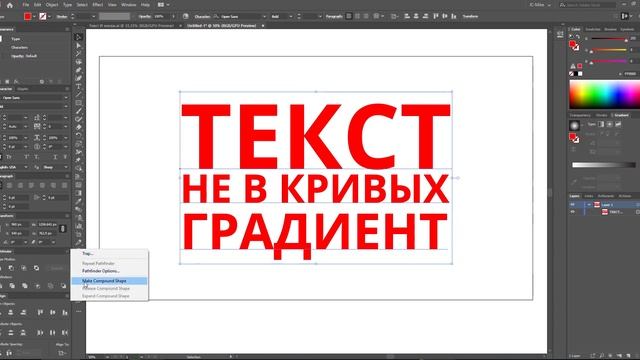Click the freeform gradient type icon
Image resolution: width=640 pixels, height=360 pixels.
point(618,124)
